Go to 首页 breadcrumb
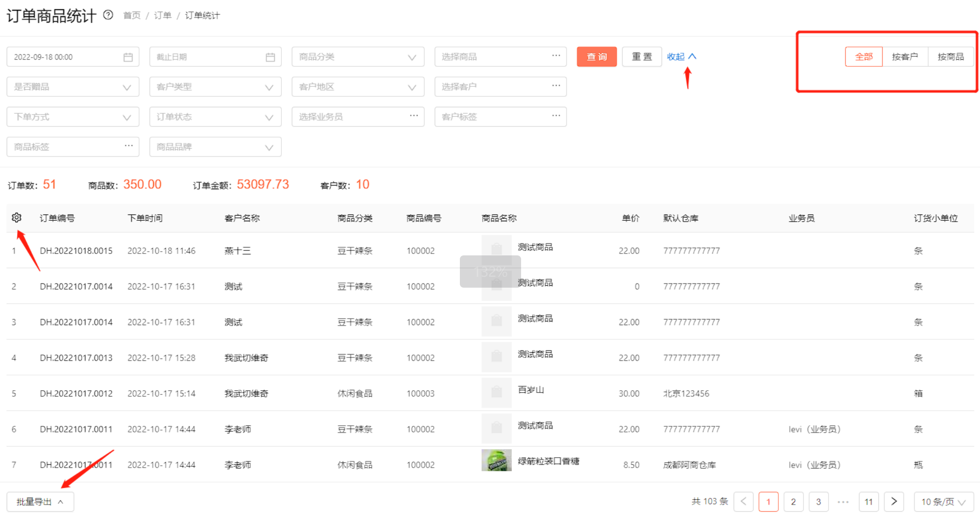 132,16
